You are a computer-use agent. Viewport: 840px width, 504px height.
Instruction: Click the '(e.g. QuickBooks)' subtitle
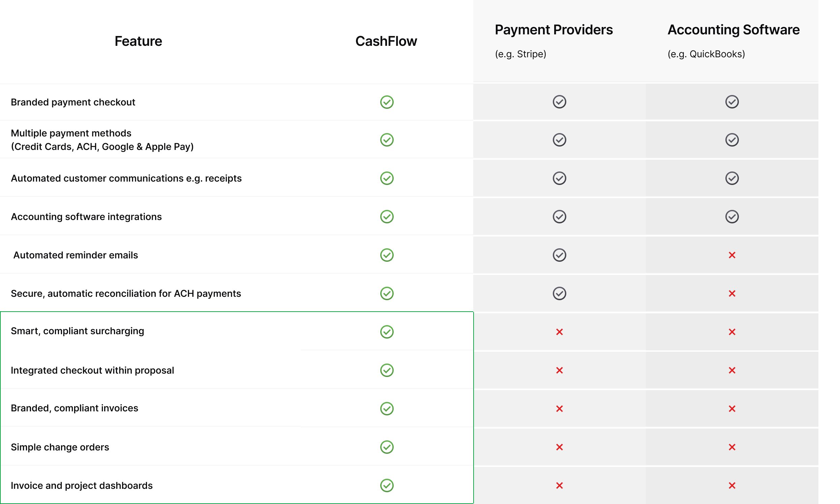tap(706, 54)
